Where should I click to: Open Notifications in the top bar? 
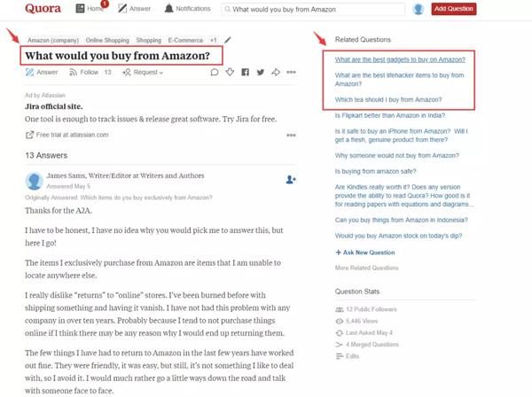click(x=187, y=9)
